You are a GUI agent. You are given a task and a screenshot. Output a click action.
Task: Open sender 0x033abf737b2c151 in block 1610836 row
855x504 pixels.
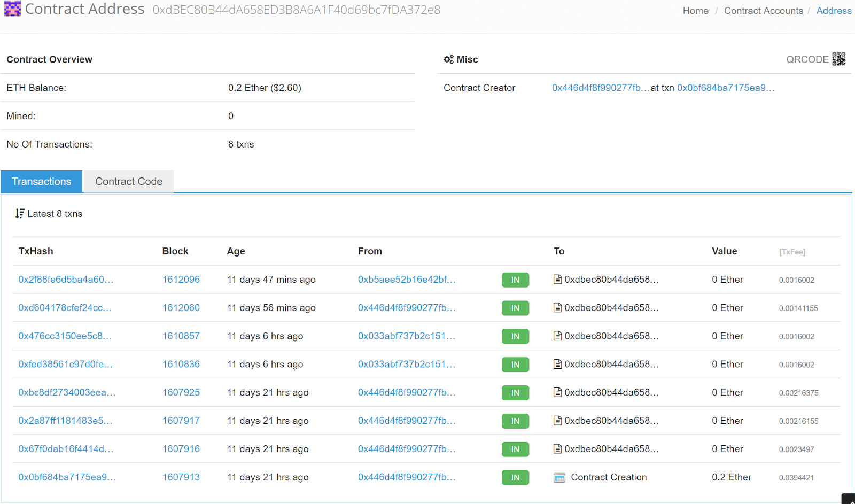coord(407,365)
